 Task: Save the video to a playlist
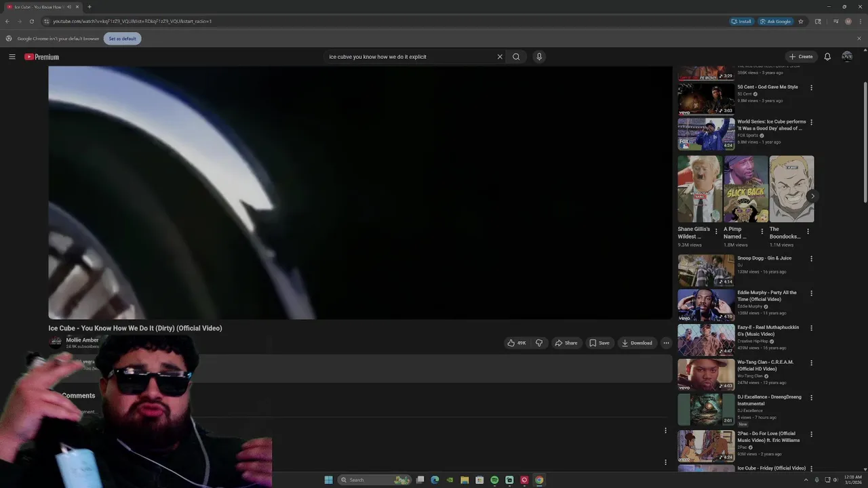point(599,343)
